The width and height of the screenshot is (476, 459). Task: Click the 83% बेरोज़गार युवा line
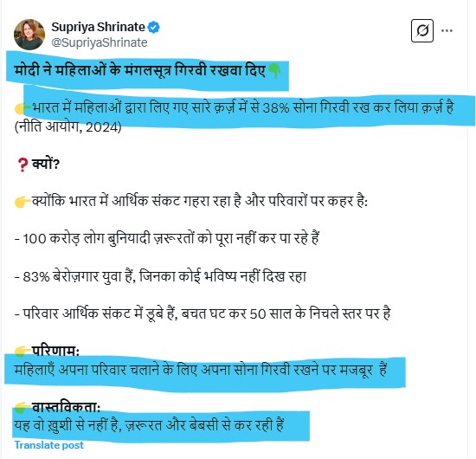click(x=160, y=276)
